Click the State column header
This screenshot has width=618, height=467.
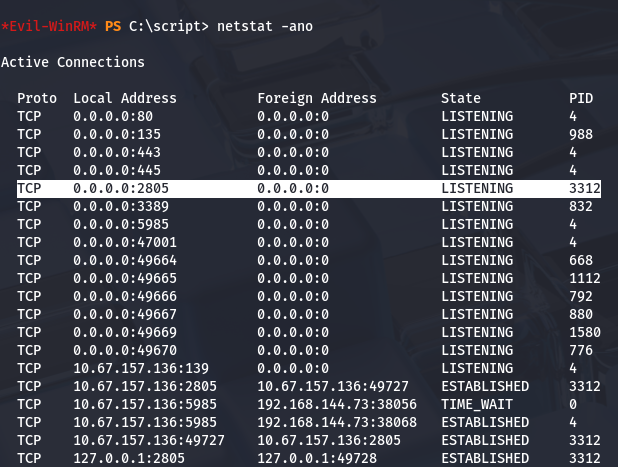[x=461, y=98]
